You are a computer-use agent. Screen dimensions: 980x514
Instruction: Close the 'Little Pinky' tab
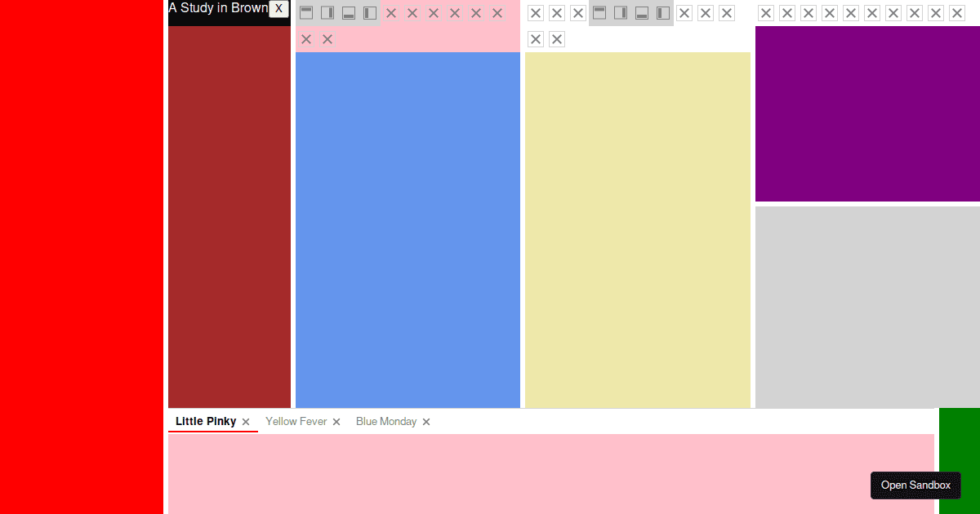tap(245, 421)
